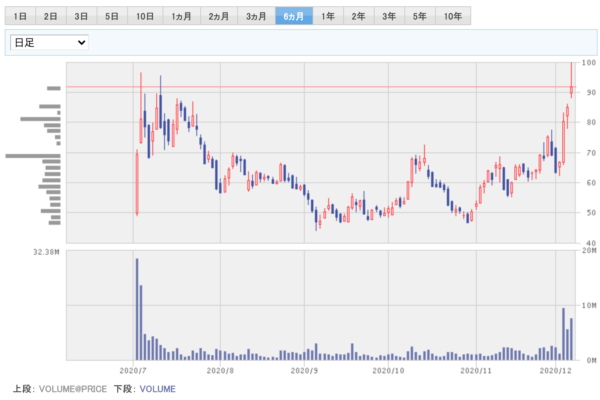
Task: Switch to the 10年 range tab
Action: pos(453,16)
